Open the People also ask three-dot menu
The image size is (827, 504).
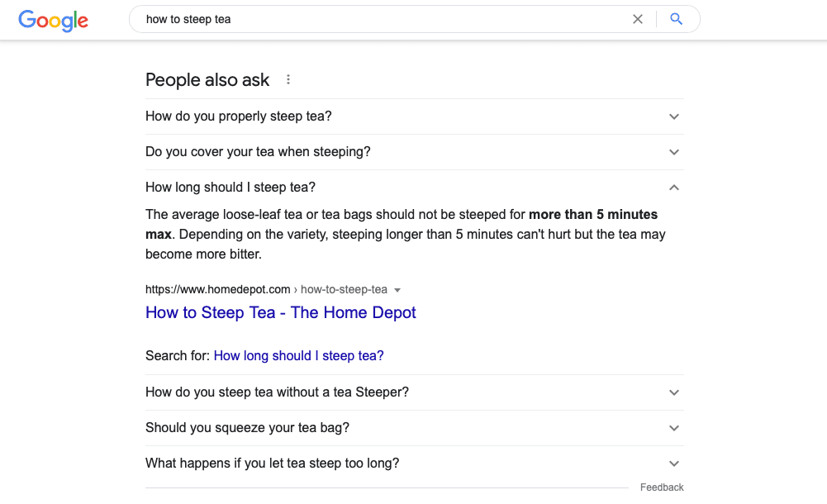click(288, 78)
